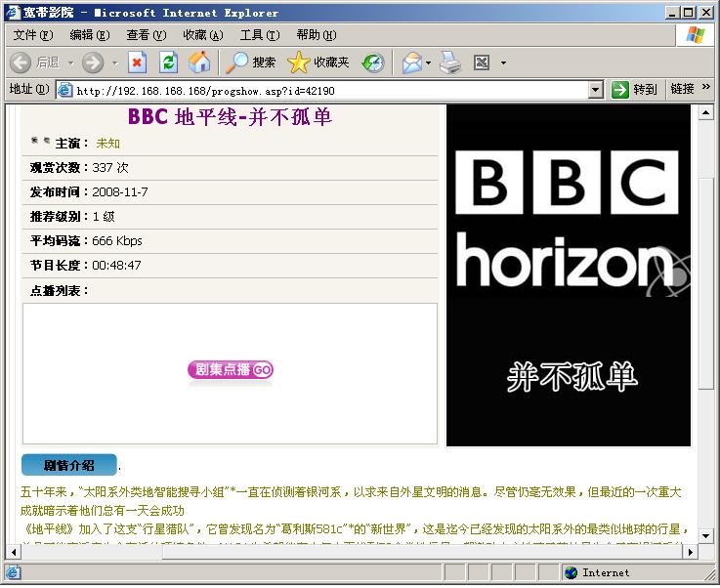The width and height of the screenshot is (720, 588).
Task: Open the View (查看) menu
Action: (x=146, y=35)
